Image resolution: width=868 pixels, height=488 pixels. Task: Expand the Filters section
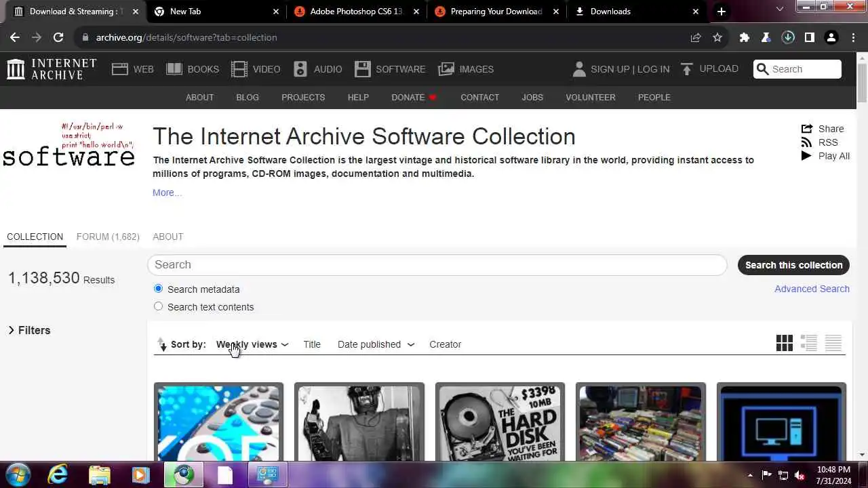30,330
